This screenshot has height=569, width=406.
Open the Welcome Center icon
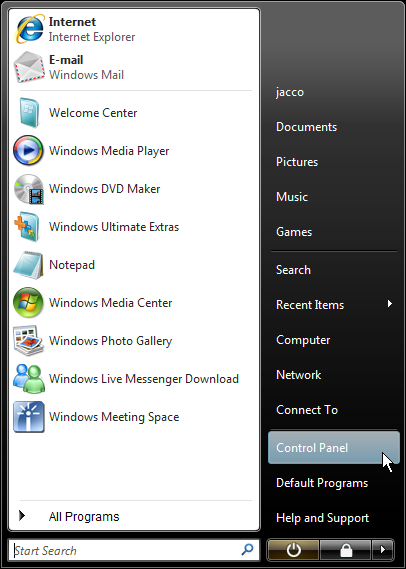[29, 112]
